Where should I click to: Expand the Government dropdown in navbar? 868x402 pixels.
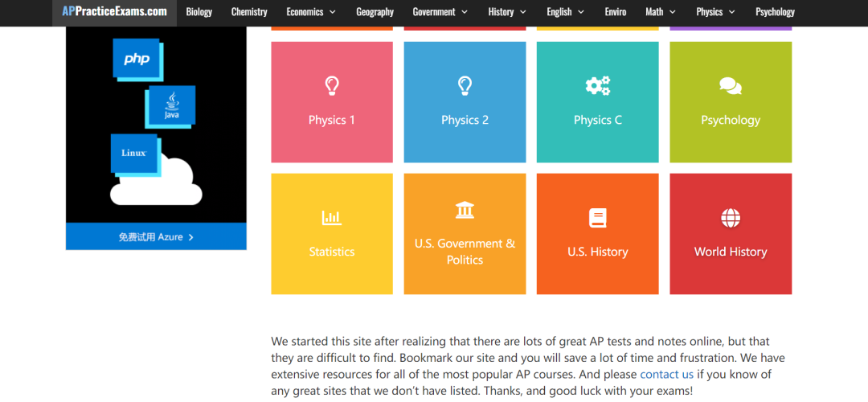point(439,12)
